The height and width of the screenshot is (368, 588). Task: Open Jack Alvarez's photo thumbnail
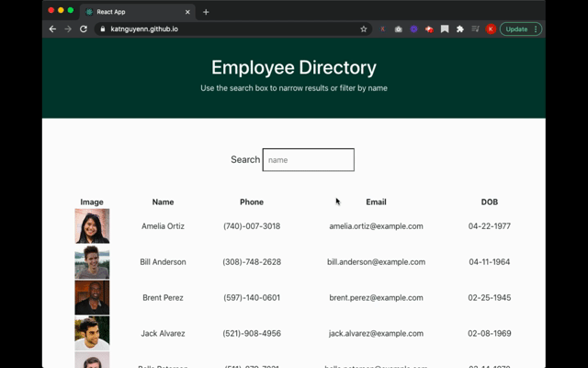92,333
